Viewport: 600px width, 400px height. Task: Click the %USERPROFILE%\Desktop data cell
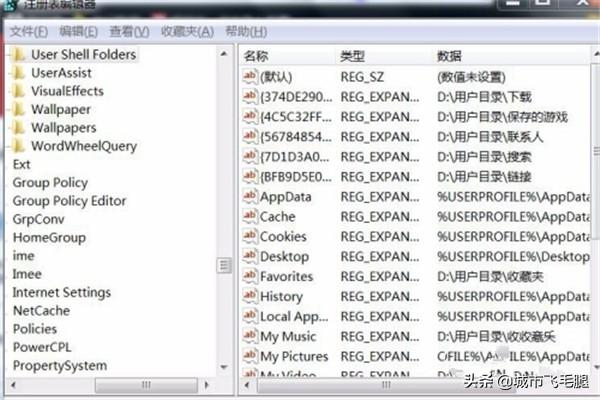[513, 256]
